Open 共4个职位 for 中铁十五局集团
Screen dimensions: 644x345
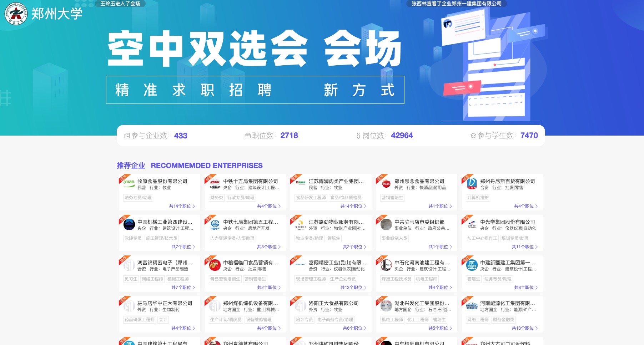tap(269, 206)
